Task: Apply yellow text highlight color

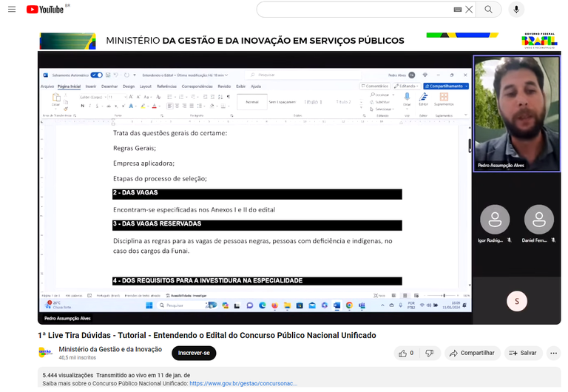Action: [x=143, y=106]
